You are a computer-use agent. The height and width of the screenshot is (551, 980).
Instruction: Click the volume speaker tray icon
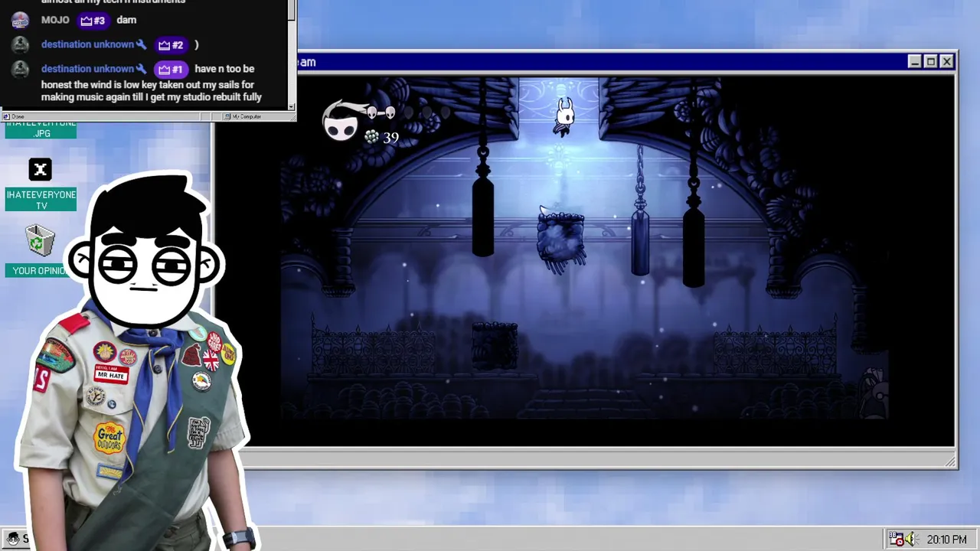tap(911, 540)
